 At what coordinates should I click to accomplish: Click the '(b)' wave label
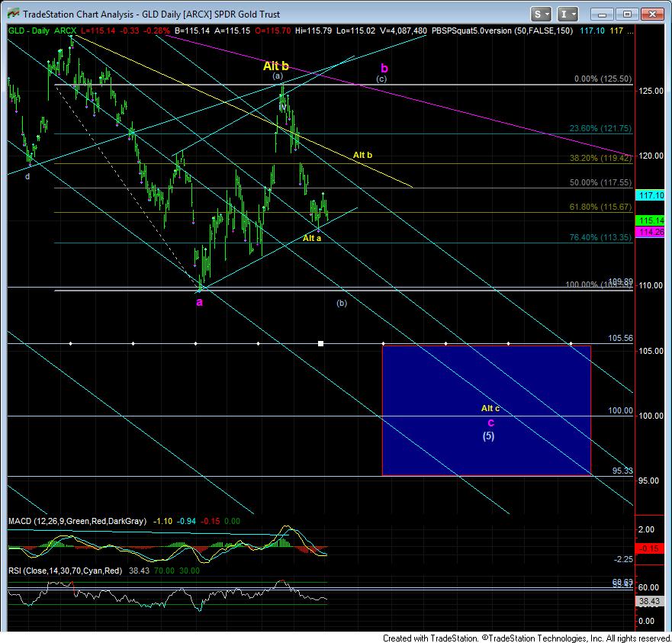[x=342, y=303]
